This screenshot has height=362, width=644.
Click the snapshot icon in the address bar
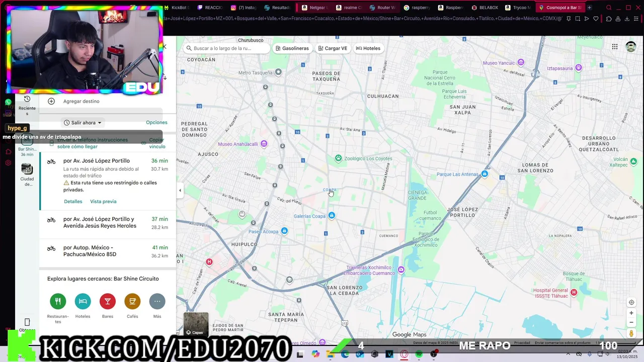click(577, 19)
